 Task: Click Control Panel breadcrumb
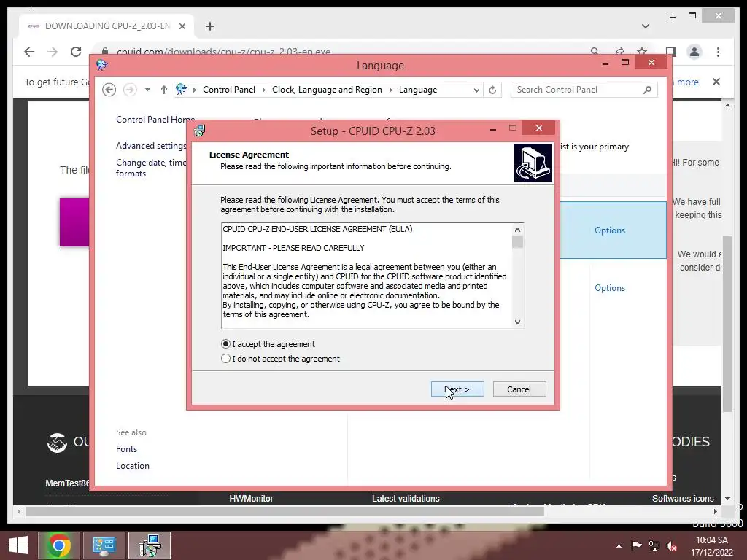228,90
